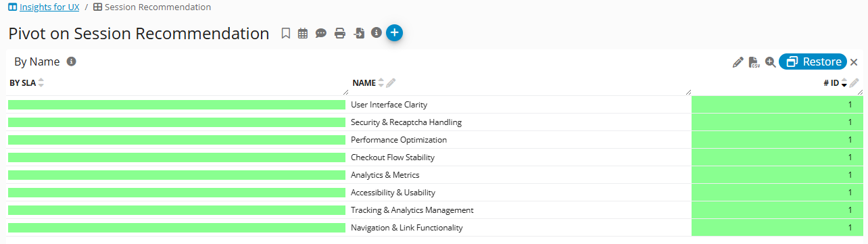868x244 pixels.
Task: Select Analytics & Metrics row name
Action: pyautogui.click(x=385, y=175)
